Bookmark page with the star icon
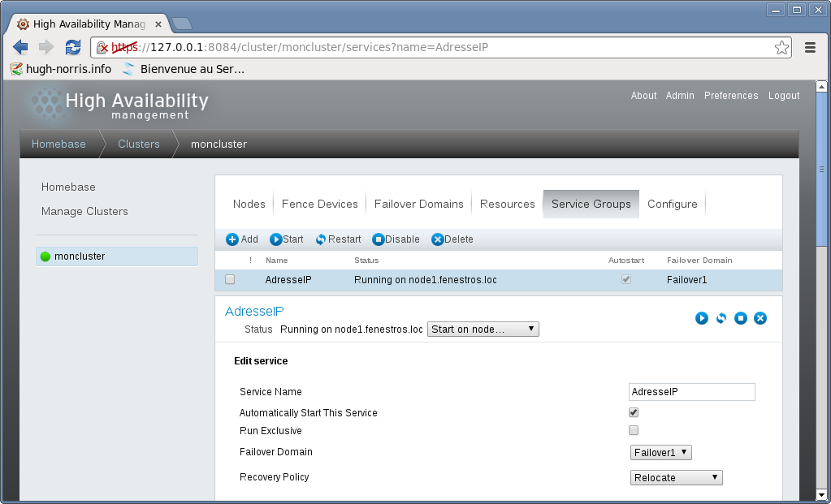 click(x=781, y=48)
